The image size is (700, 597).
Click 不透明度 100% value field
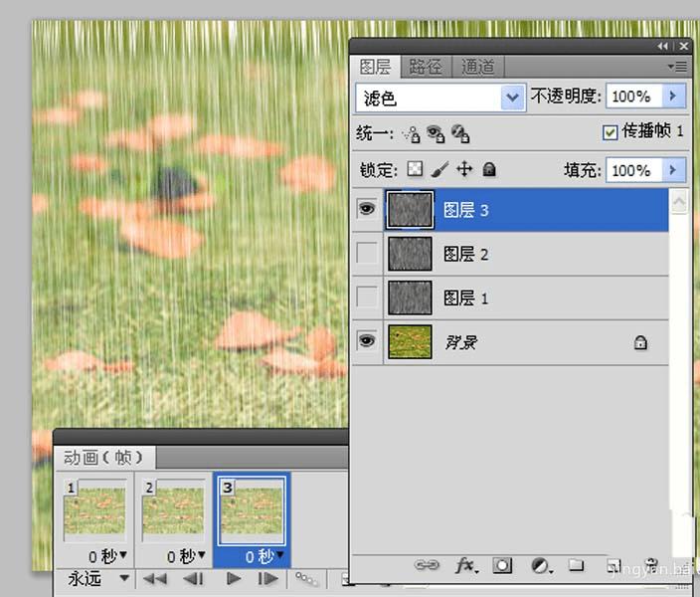[x=633, y=97]
